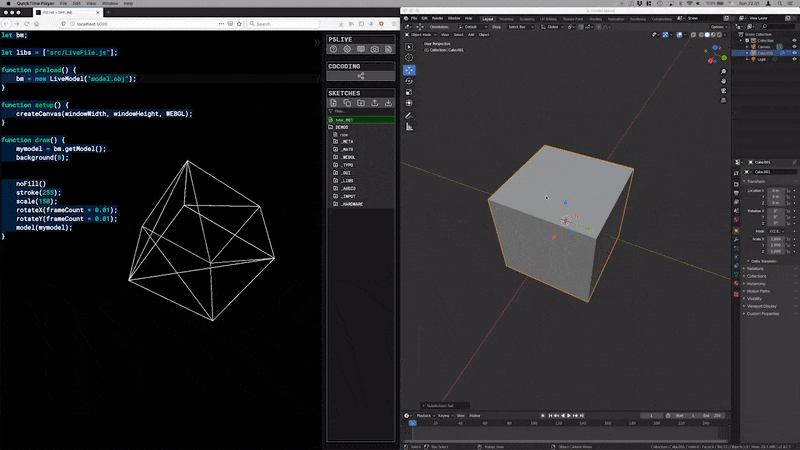Add a new folder in SKETCHES
This screenshot has height=450, width=800.
[x=361, y=103]
